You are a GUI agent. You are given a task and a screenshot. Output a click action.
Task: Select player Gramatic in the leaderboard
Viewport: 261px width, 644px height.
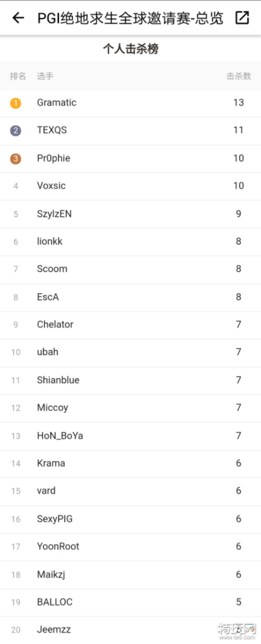pyautogui.click(x=57, y=103)
